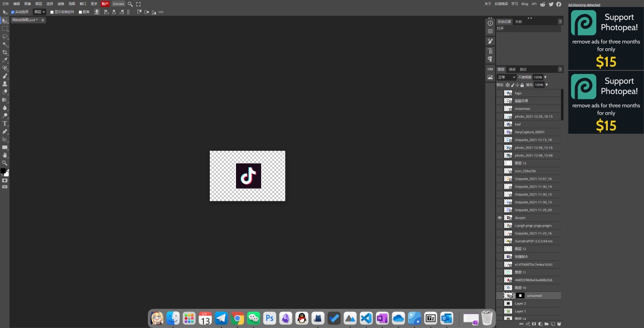Click the 学习 link
Image resolution: width=644 pixels, height=328 pixels.
[x=515, y=4]
